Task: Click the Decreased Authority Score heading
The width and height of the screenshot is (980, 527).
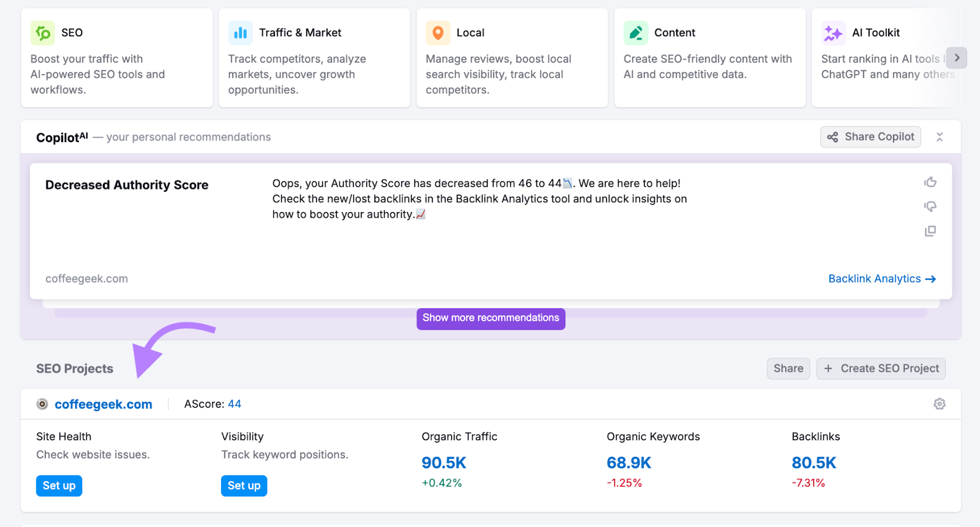Action: point(127,185)
